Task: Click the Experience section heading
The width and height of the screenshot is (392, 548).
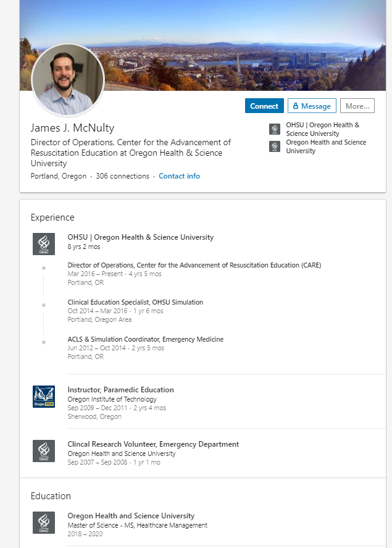Action: pyautogui.click(x=52, y=217)
